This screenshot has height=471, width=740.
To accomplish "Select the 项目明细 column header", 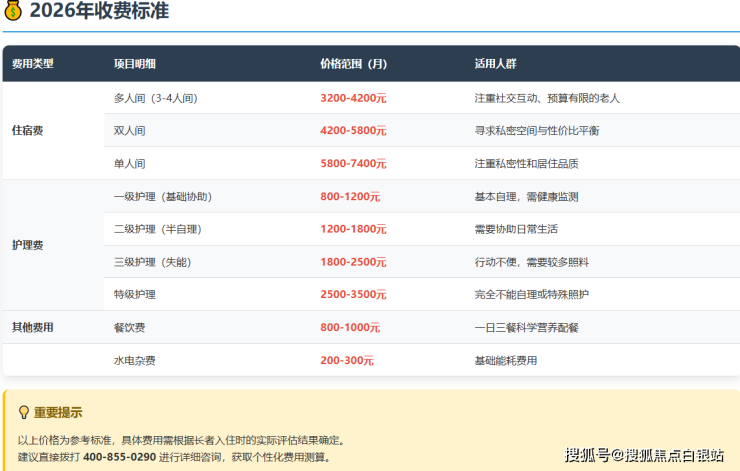I will point(135,63).
